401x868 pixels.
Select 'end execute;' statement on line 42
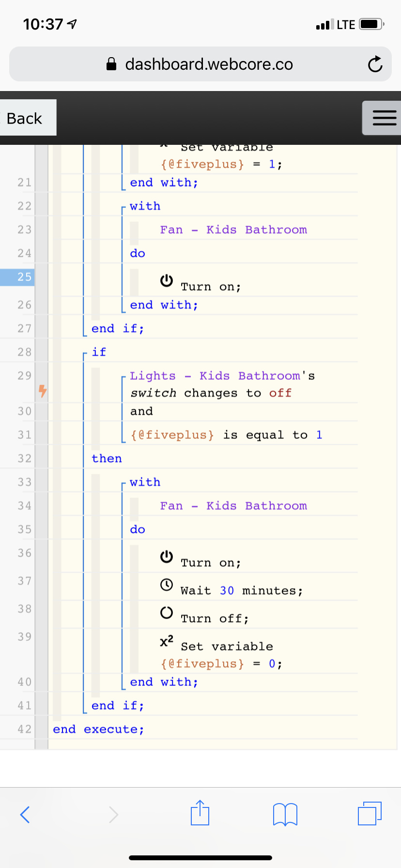click(x=98, y=729)
